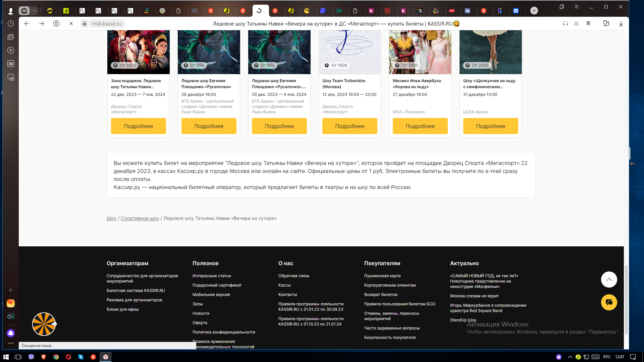Open the Windows notification center

[633, 357]
